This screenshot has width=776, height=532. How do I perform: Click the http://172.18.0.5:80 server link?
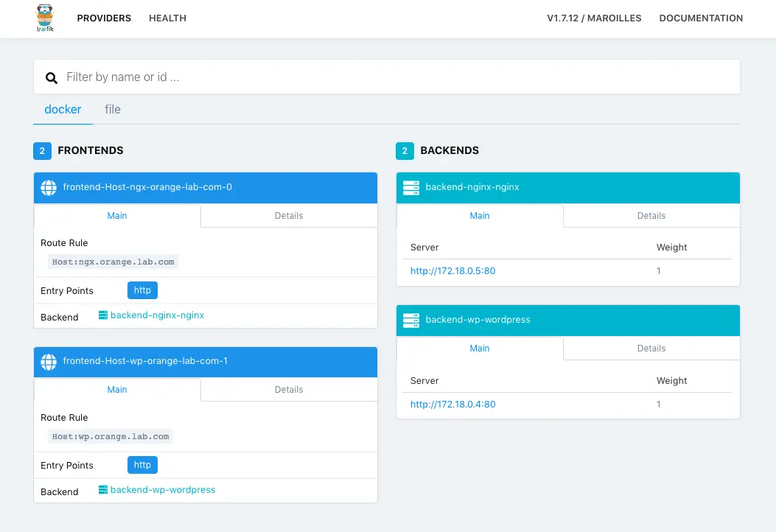click(452, 270)
